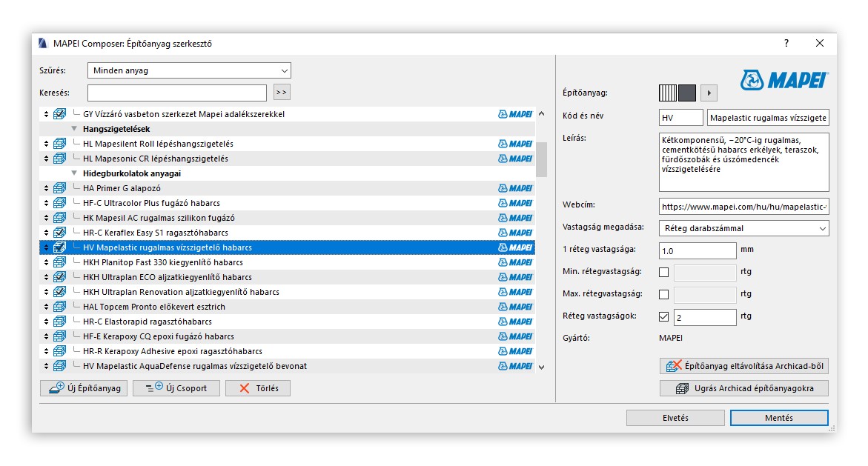Open the Vastagság megadása dropdown
This screenshot has height=466, width=868.
743,228
